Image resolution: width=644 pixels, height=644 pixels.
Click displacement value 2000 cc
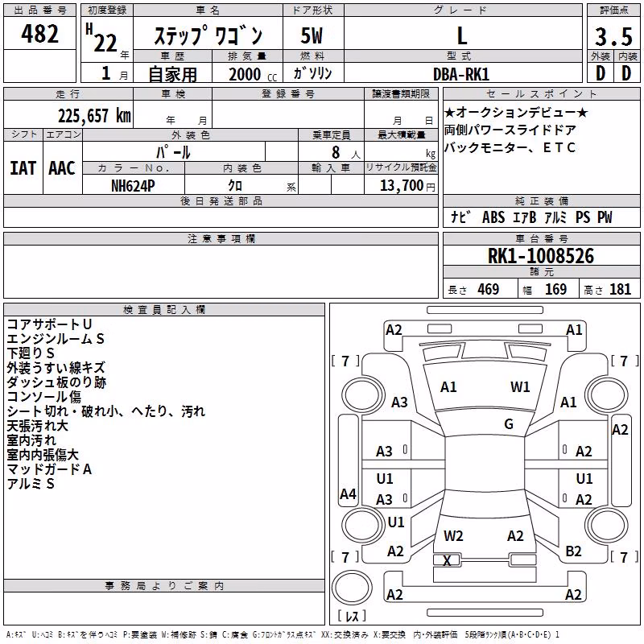[253, 74]
